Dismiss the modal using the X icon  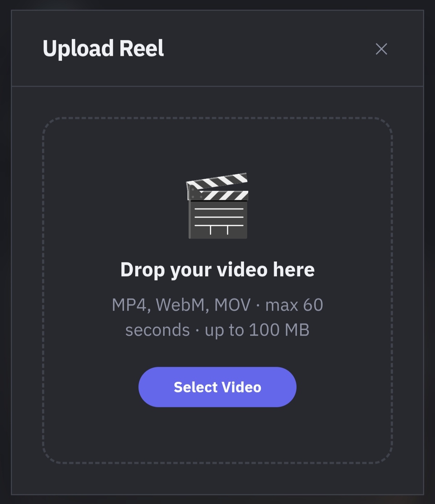point(381,49)
